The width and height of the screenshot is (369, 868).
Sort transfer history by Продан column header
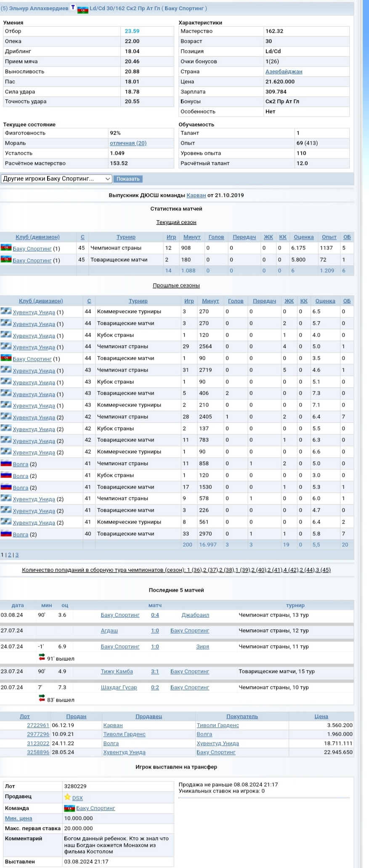tap(76, 716)
